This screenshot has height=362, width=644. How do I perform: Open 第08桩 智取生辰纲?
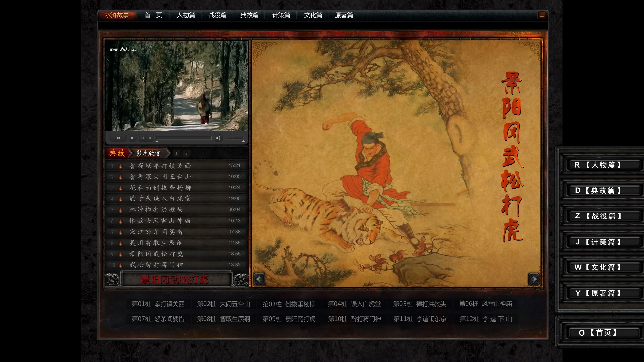223,319
